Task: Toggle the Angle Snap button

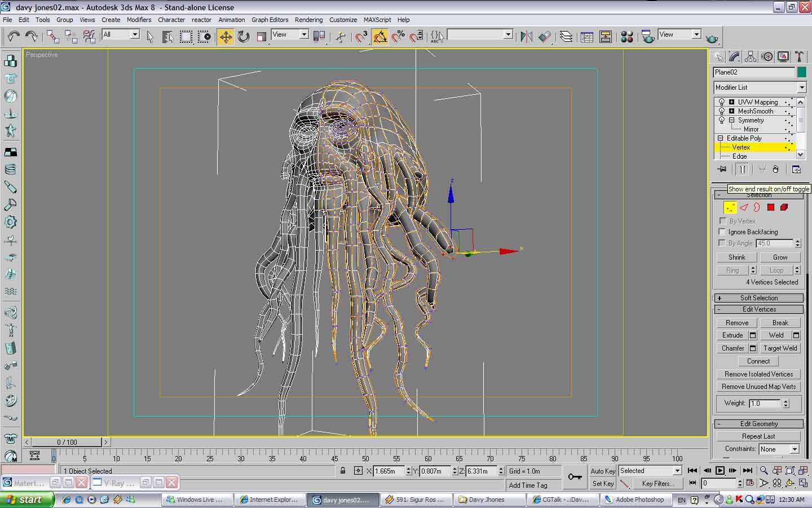Action: pos(380,37)
